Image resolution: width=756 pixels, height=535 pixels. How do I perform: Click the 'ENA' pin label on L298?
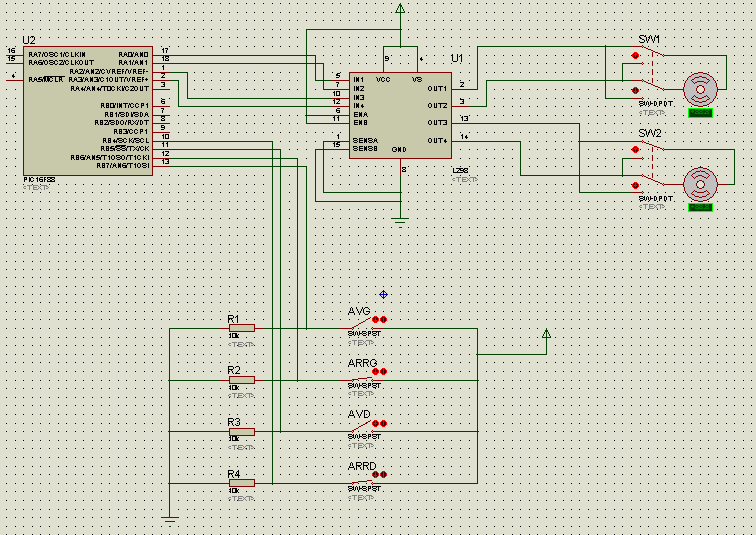point(361,115)
